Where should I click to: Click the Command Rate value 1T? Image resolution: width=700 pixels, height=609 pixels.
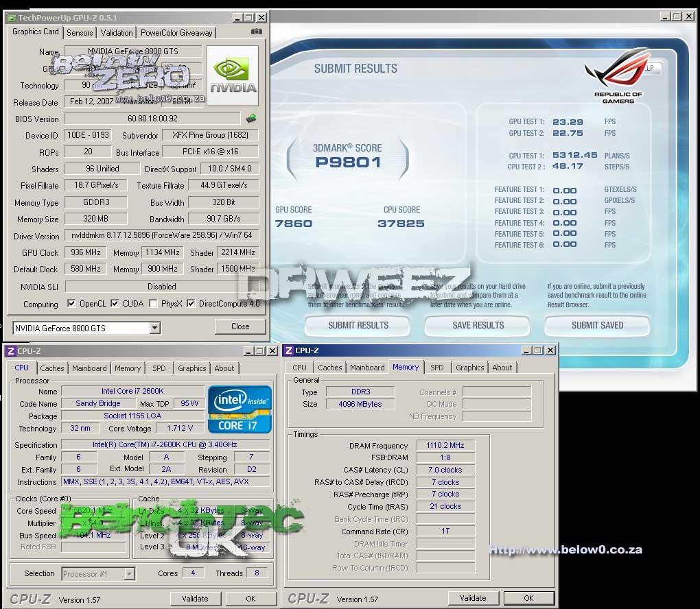pyautogui.click(x=445, y=531)
